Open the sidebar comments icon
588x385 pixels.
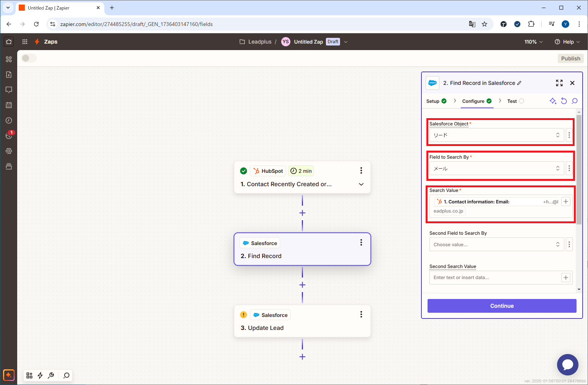[9, 90]
